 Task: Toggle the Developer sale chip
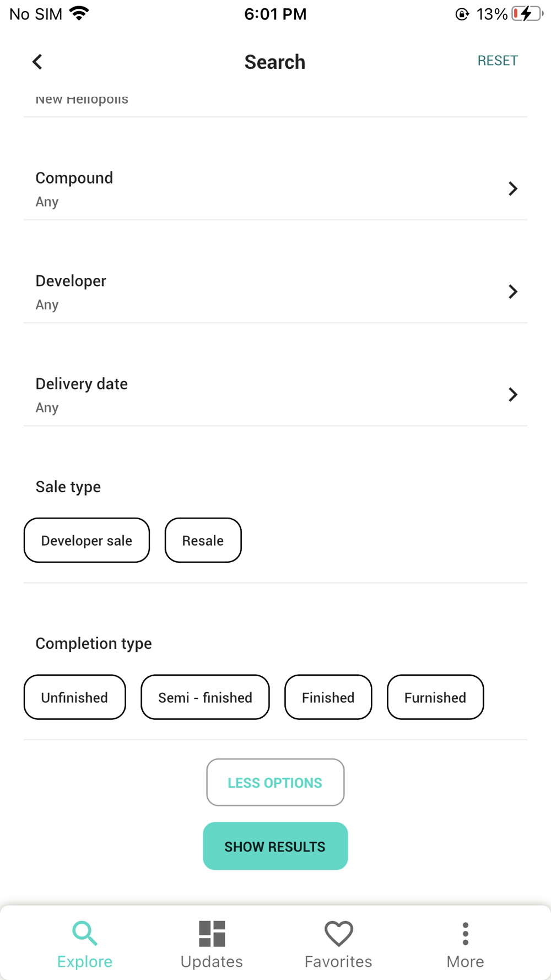click(87, 540)
